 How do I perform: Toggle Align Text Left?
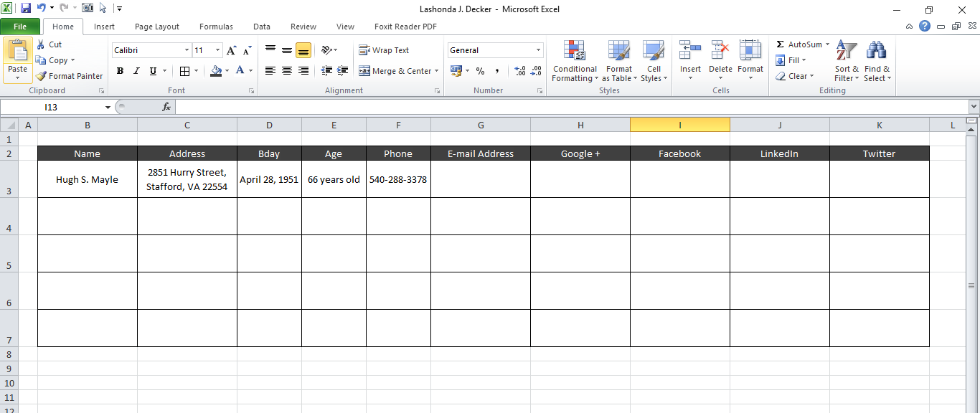pyautogui.click(x=270, y=71)
